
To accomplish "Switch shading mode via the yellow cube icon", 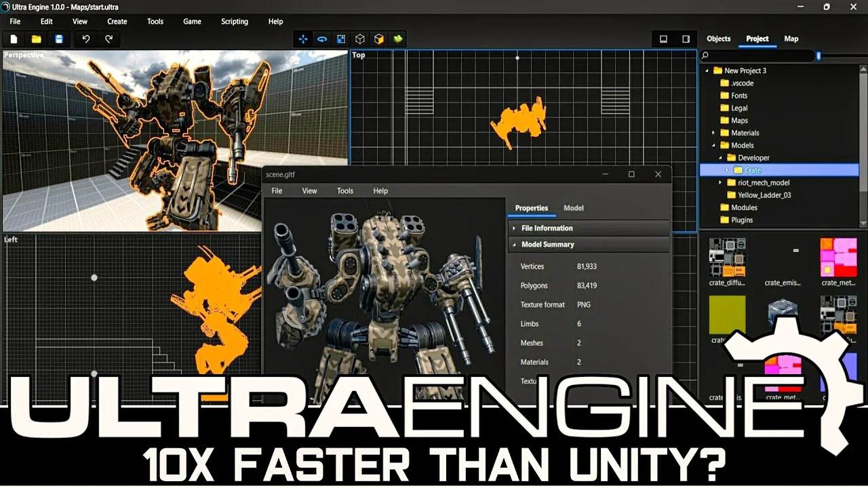I will [379, 39].
